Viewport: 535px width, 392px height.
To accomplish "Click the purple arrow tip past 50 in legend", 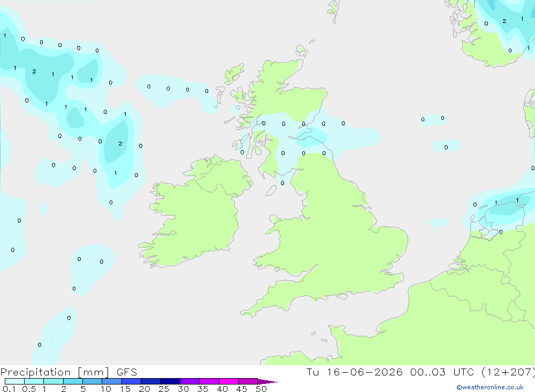I will coord(267,381).
